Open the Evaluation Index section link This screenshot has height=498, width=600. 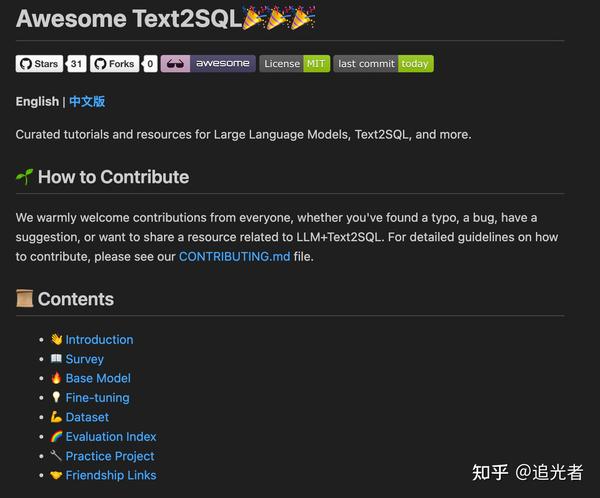tap(111, 437)
